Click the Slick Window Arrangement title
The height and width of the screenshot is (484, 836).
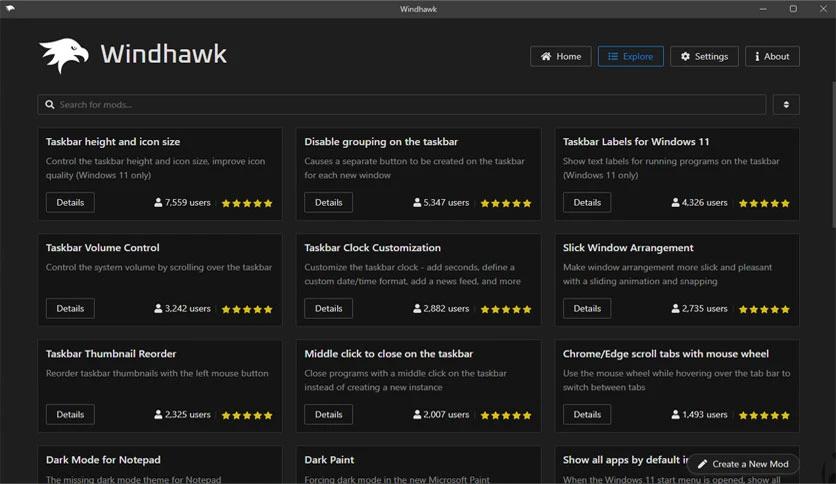click(x=628, y=248)
